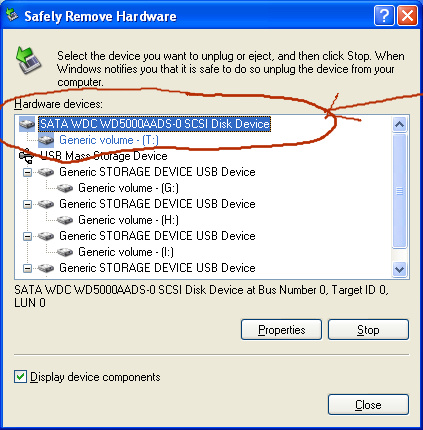Viewport: 423px width, 430px height.
Task: Stop the selected SATA disk device
Action: (x=368, y=330)
